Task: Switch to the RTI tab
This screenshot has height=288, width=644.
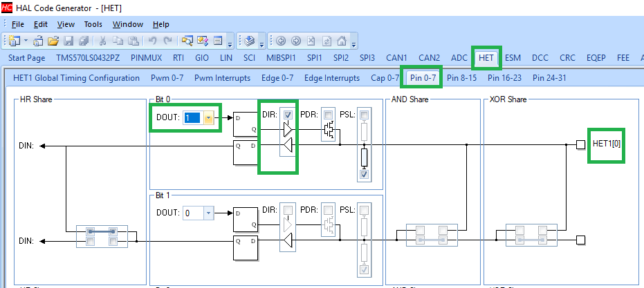Action: point(178,58)
